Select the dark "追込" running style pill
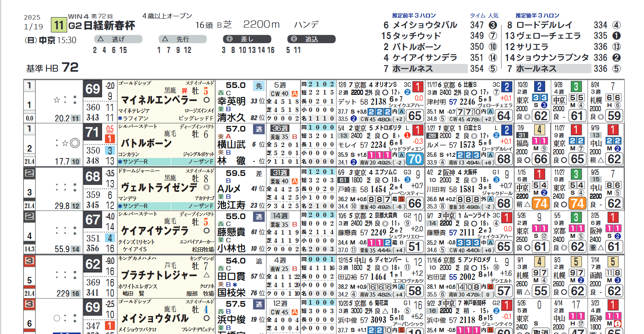 [x=311, y=39]
